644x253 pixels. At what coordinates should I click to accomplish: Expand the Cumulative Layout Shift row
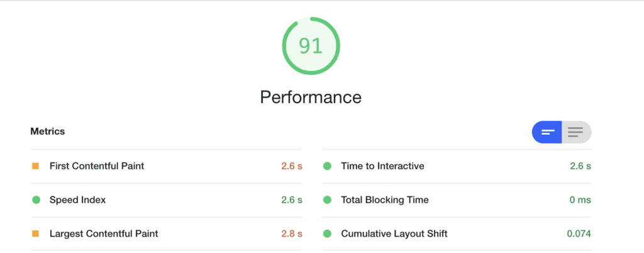point(457,233)
